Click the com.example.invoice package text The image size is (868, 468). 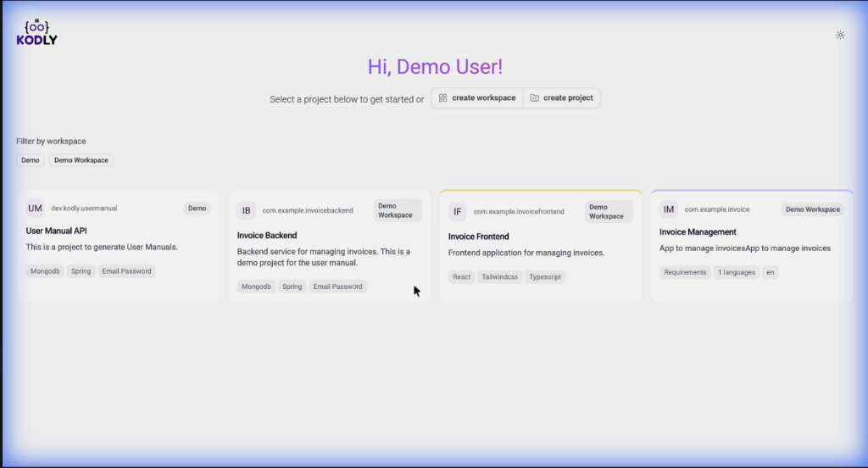coord(717,209)
